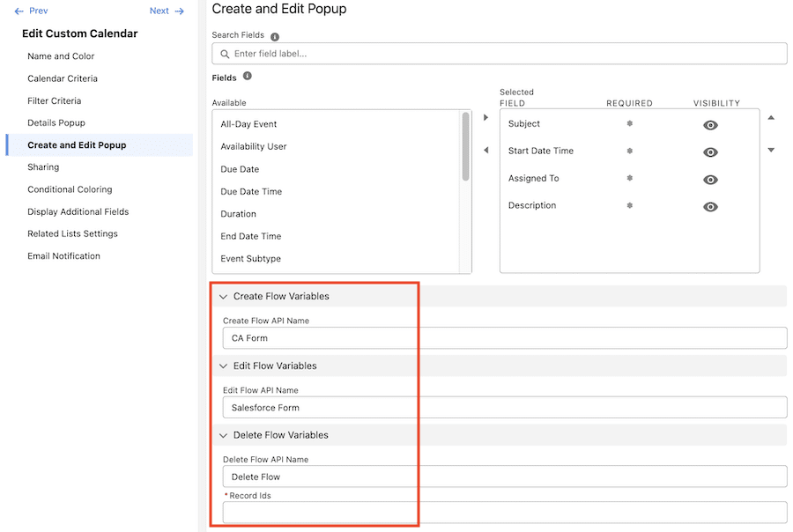Select End Date Time in Available list

(251, 236)
